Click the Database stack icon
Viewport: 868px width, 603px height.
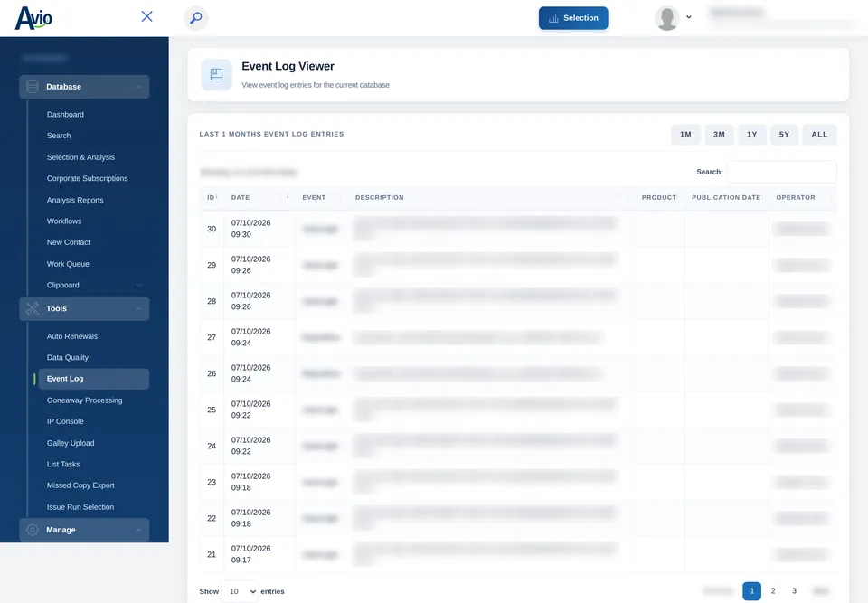tap(33, 87)
